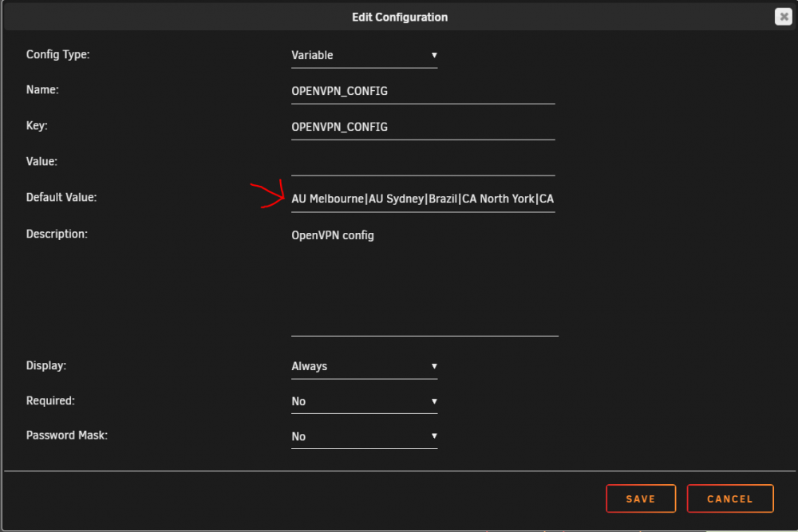Viewport: 798px width, 532px height.
Task: Click the Value label
Action: [x=41, y=162]
